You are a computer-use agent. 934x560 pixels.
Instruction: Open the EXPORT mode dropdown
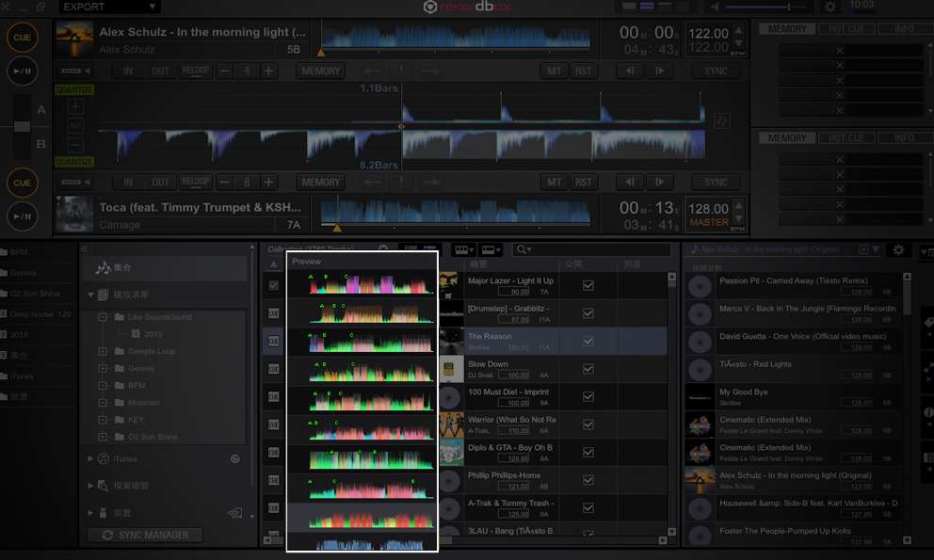109,7
